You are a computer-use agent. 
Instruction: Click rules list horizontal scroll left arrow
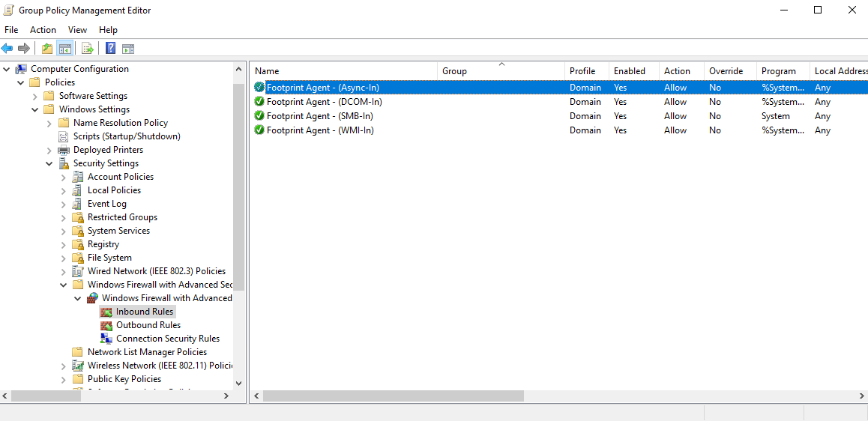click(x=257, y=396)
